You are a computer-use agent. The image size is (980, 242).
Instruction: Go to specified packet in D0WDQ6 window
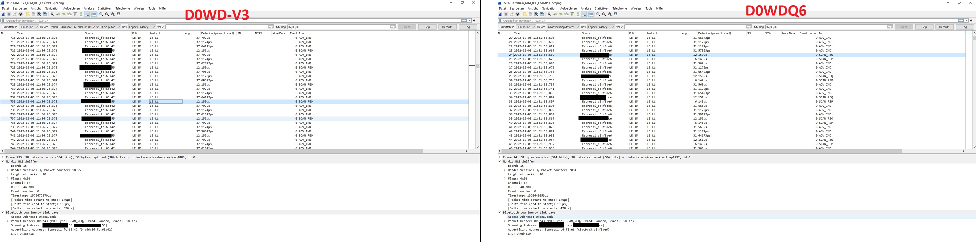[566, 14]
